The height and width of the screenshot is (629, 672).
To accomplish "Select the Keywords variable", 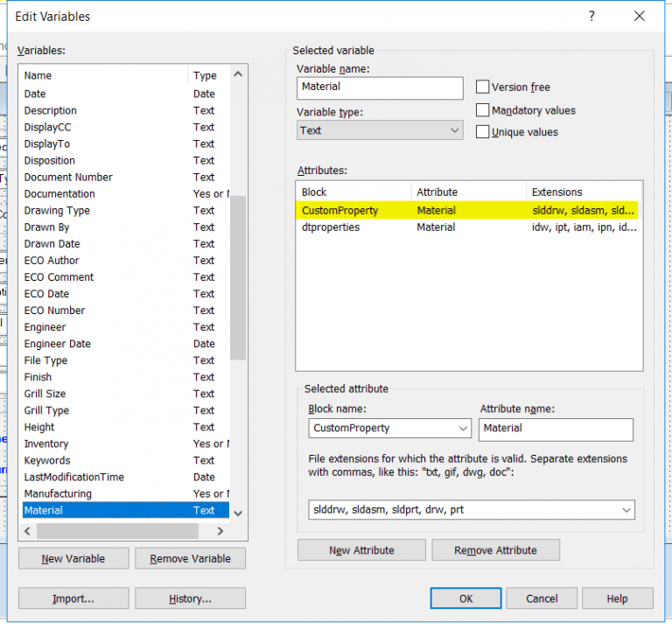I will 126,461.
